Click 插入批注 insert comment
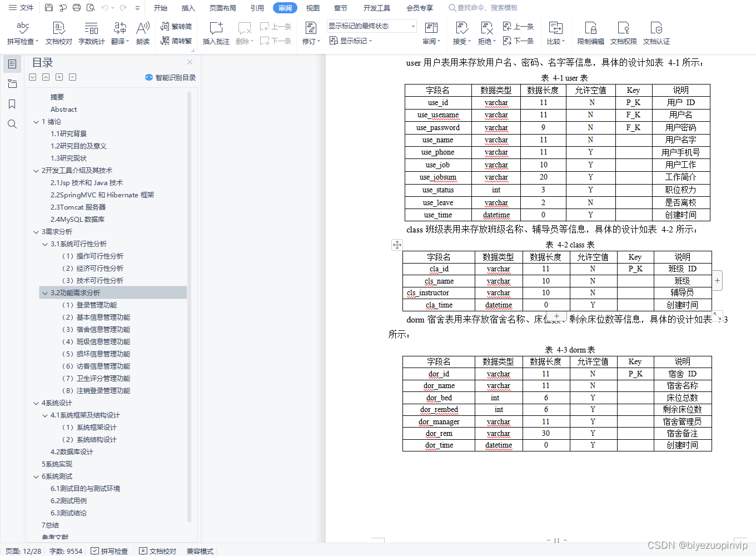 coord(216,33)
